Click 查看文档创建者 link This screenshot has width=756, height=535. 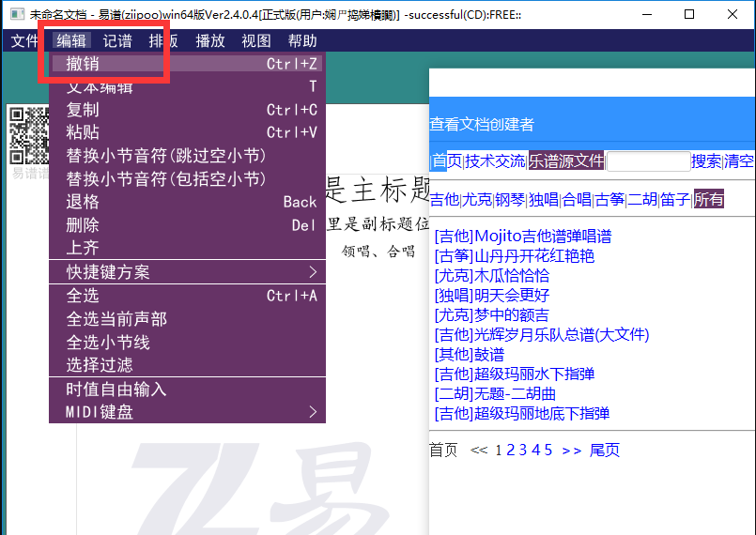point(482,124)
